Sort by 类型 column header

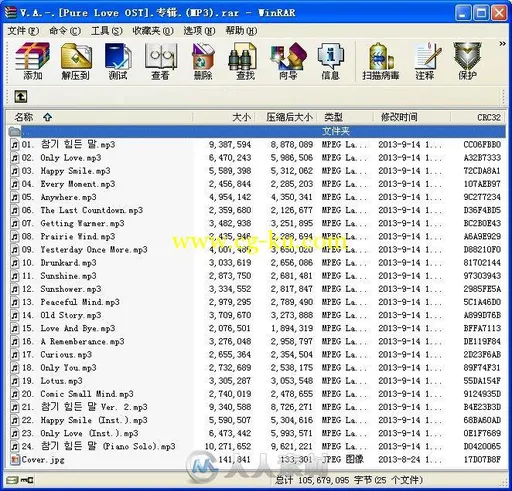(x=345, y=117)
